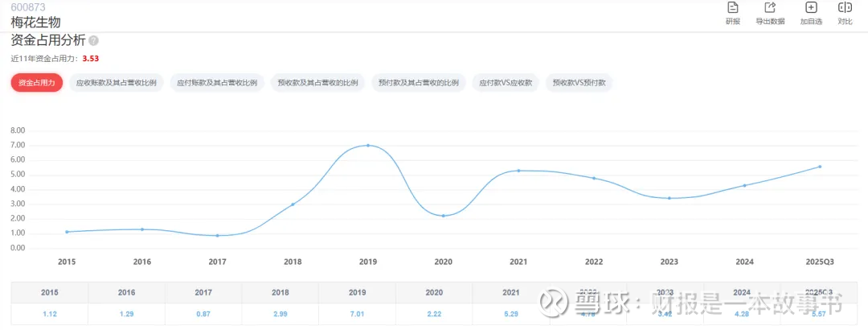The height and width of the screenshot is (330, 868).
Task: Click table value 5.29
Action: point(511,314)
